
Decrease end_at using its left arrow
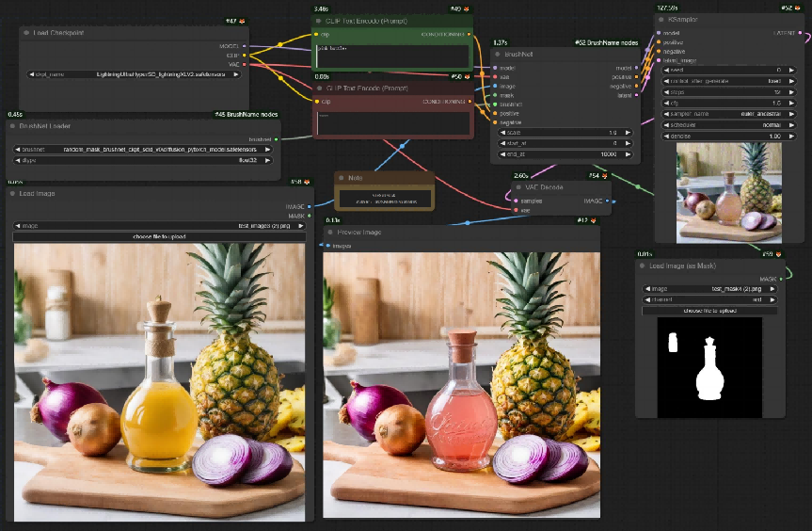(x=502, y=154)
